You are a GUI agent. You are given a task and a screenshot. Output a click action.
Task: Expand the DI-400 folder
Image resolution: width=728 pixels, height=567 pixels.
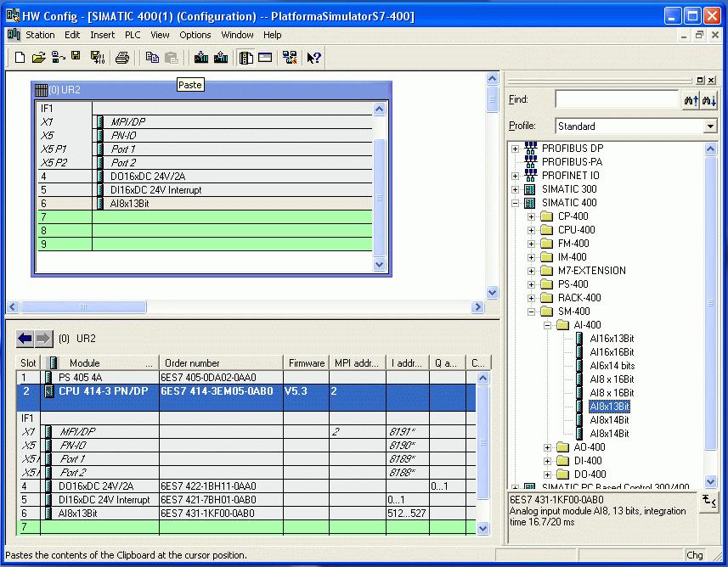click(547, 461)
